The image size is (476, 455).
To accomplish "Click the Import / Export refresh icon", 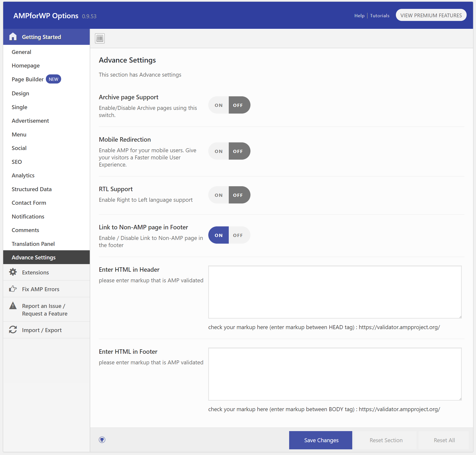I will [x=13, y=329].
